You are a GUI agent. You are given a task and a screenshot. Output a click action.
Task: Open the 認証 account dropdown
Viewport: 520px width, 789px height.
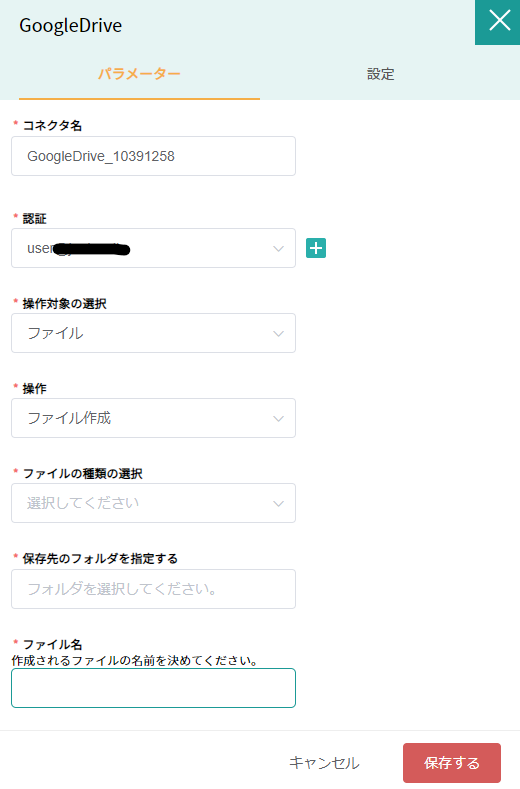153,248
